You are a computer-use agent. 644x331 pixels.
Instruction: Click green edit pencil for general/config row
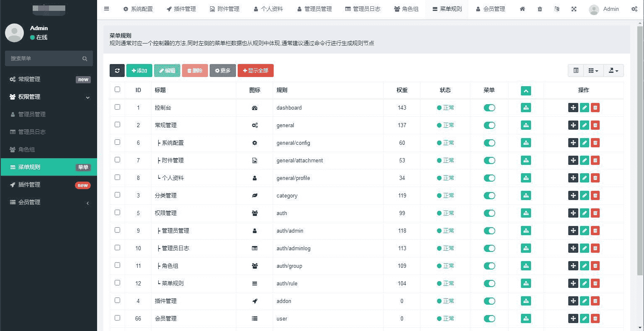(x=584, y=143)
